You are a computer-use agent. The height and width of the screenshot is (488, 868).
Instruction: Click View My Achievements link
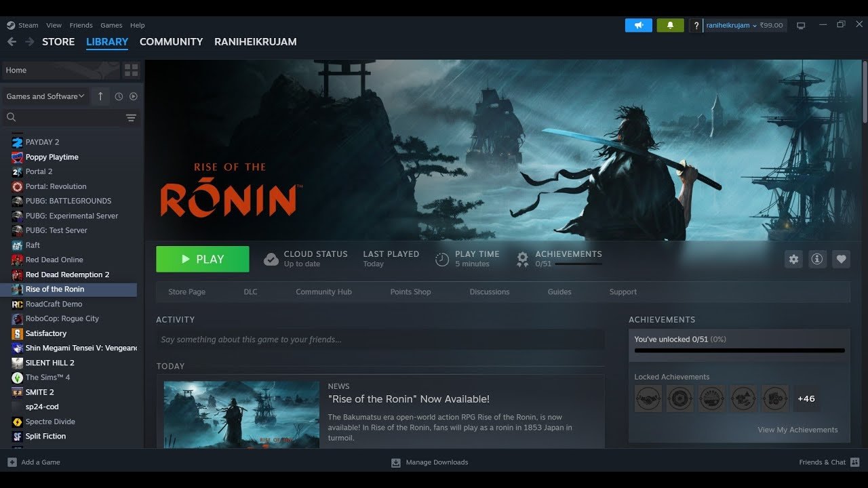point(797,430)
